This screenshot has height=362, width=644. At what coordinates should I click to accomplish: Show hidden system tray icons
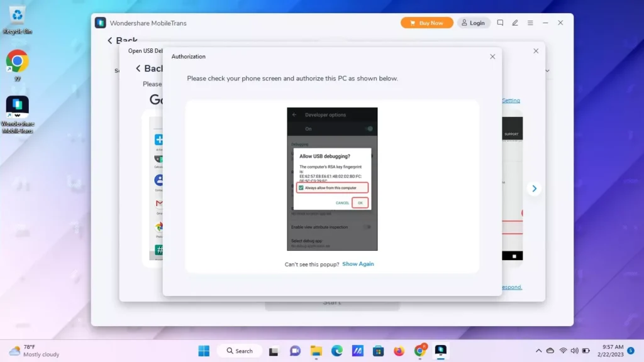(538, 351)
